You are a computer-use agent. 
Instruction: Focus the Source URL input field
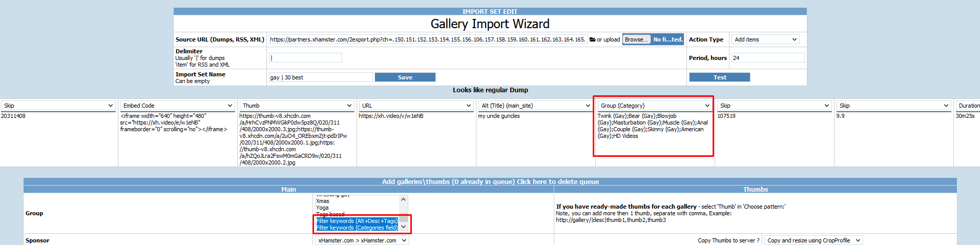click(428, 39)
